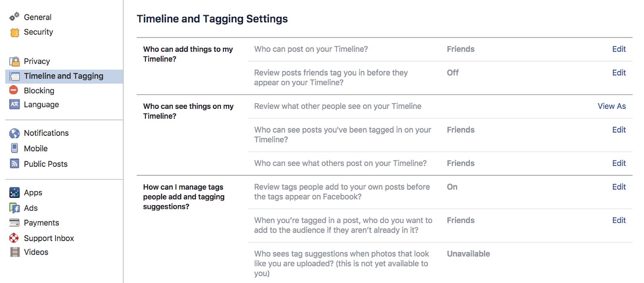
Task: Click the View As link
Action: (611, 106)
